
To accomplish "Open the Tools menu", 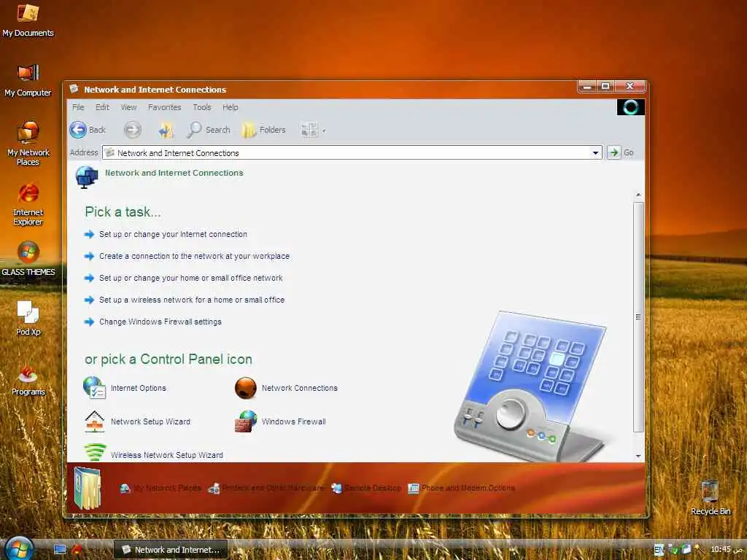I will click(202, 107).
